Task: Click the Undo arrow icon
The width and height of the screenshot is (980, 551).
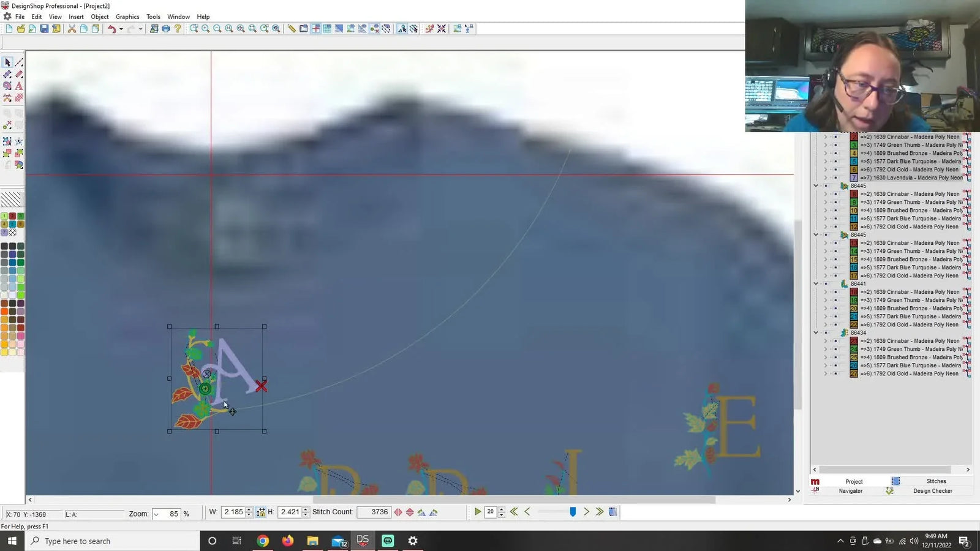Action: (x=113, y=29)
